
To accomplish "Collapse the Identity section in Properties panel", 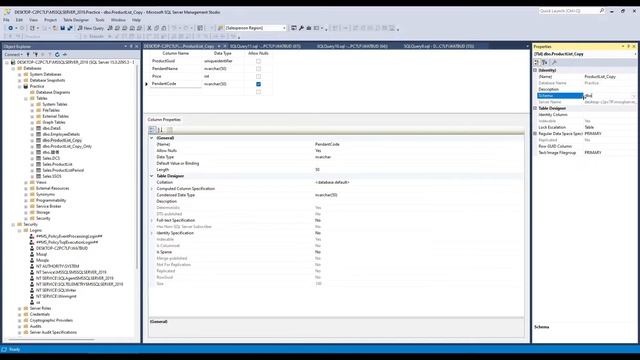I will (x=535, y=70).
